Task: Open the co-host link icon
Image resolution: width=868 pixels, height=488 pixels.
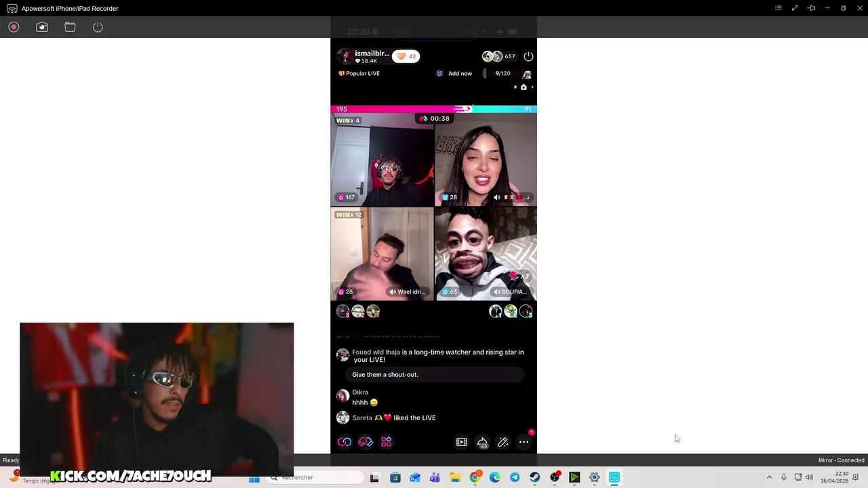Action: 344,442
